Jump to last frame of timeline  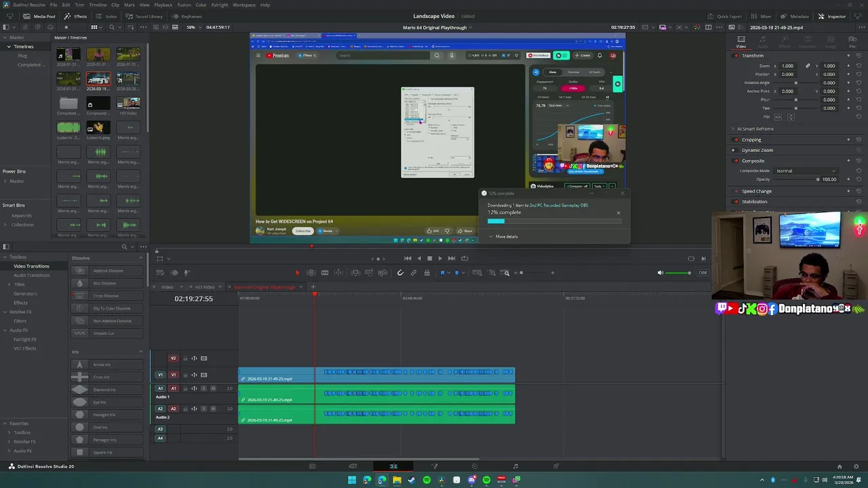pyautogui.click(x=452, y=258)
